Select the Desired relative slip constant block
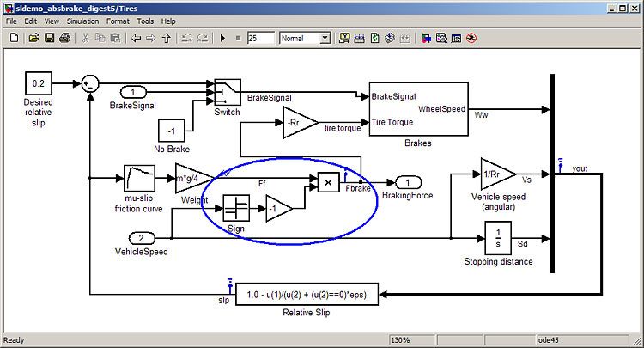The image size is (644, 348). (39, 83)
